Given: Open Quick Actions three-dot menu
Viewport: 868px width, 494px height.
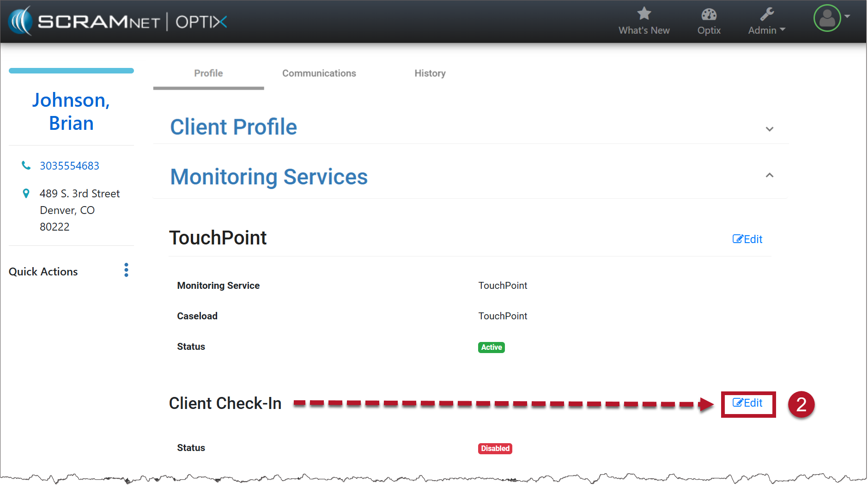Looking at the screenshot, I should (126, 270).
